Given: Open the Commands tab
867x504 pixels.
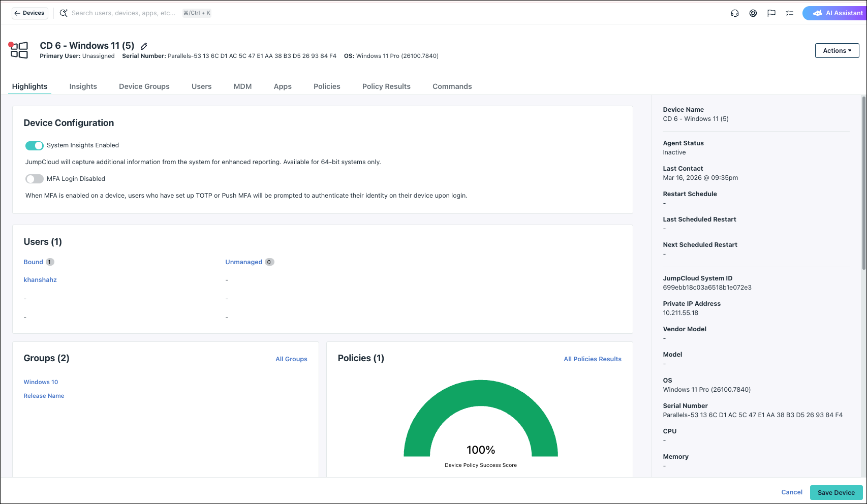Looking at the screenshot, I should pyautogui.click(x=452, y=86).
